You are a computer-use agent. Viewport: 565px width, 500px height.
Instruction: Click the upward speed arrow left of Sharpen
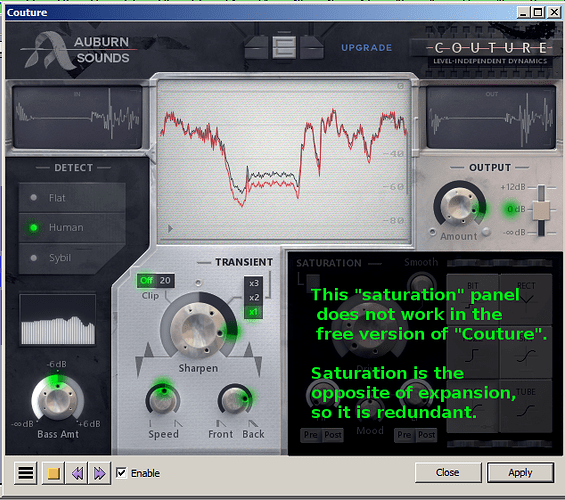(x=148, y=350)
